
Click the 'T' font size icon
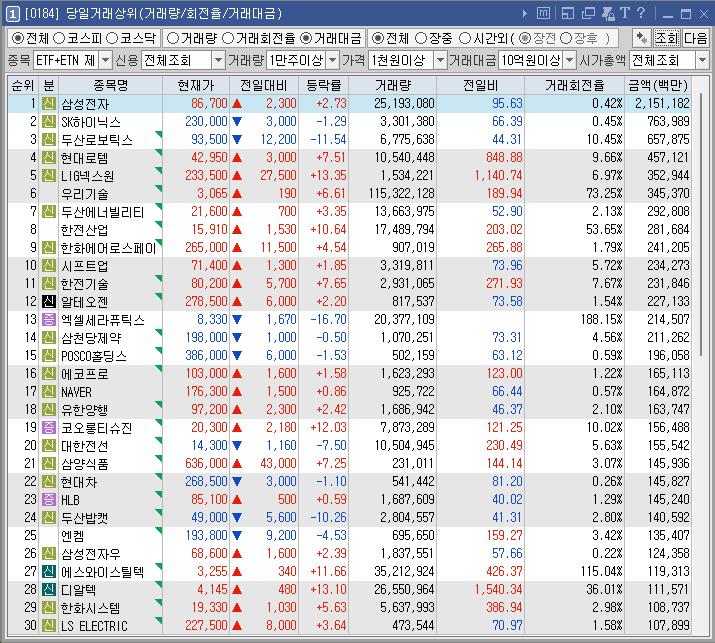(625, 13)
